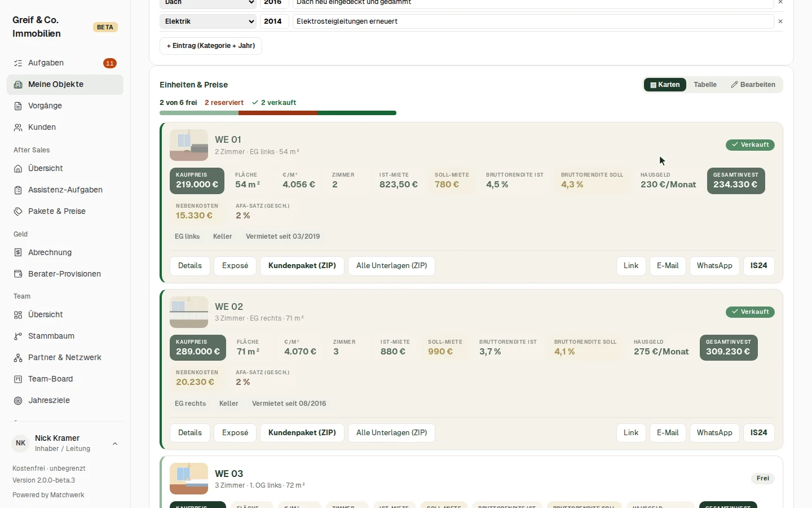Edit the year field showing 2014
This screenshot has height=508, width=812.
coord(274,21)
